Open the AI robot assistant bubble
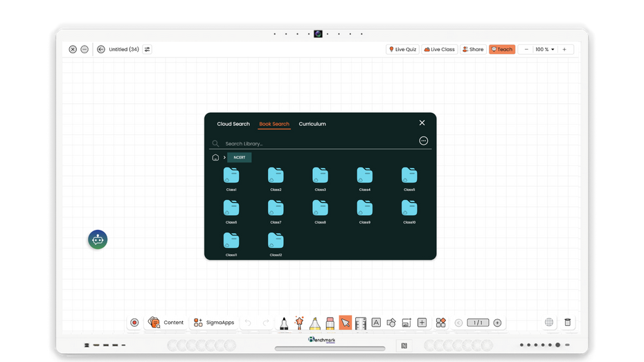The height and width of the screenshot is (362, 644). (x=98, y=239)
